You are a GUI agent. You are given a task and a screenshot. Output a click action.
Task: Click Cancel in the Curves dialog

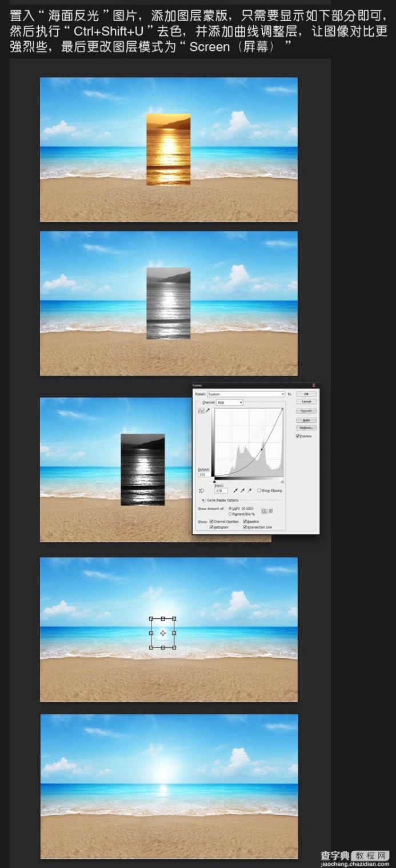coord(307,402)
